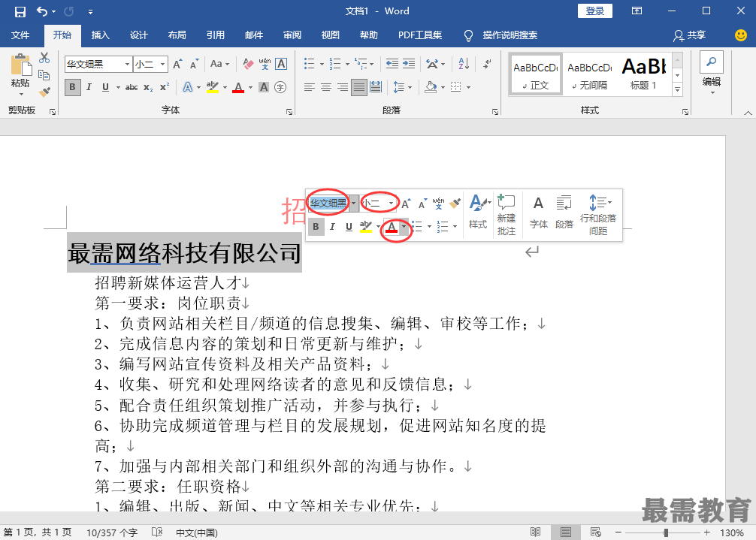Open the phonetic guide (wén) in the ribbon

pos(265,64)
